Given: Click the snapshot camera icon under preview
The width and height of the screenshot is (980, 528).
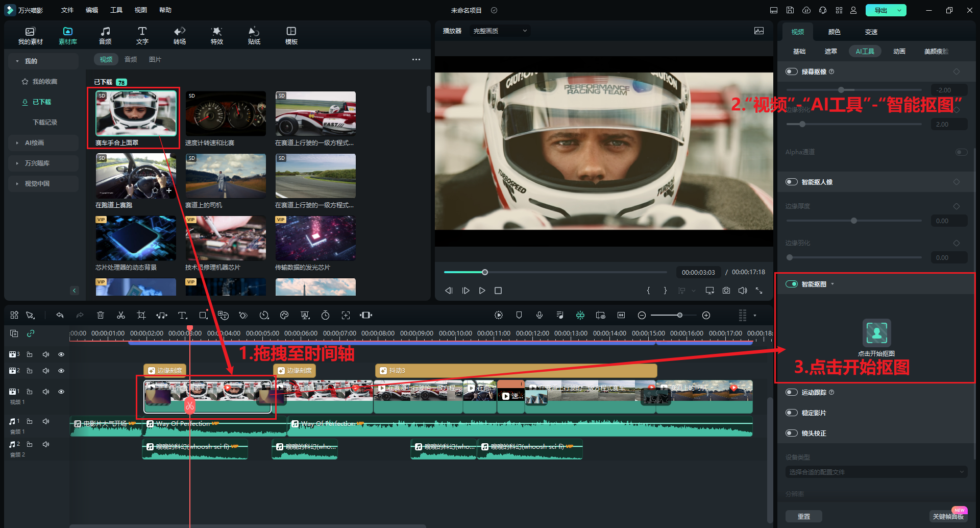Looking at the screenshot, I should pos(726,291).
